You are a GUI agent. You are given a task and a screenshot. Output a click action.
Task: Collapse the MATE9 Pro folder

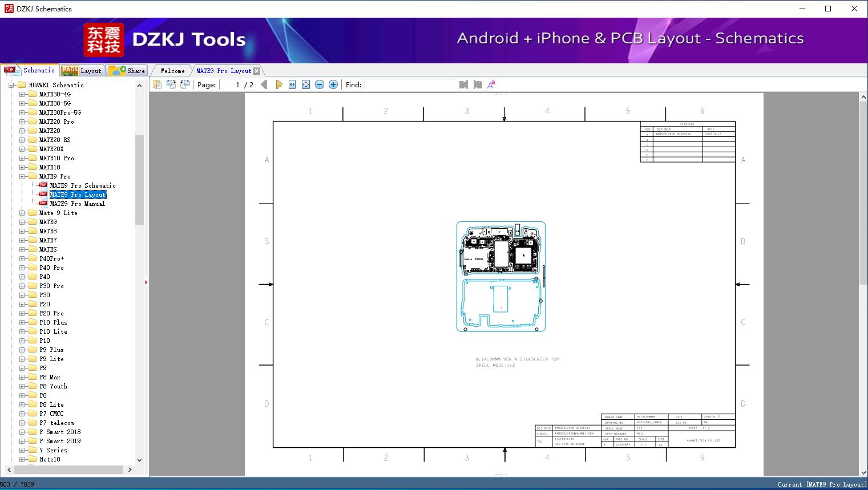[22, 176]
